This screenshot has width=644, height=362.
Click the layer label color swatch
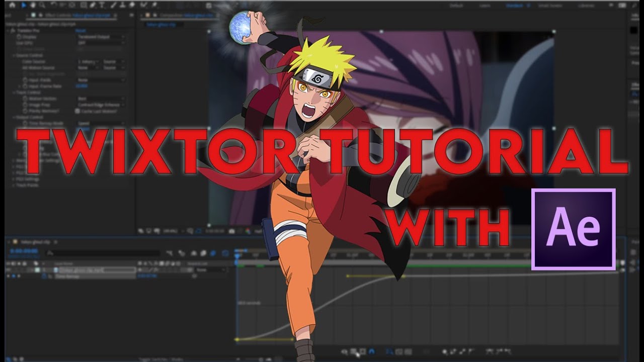38,270
